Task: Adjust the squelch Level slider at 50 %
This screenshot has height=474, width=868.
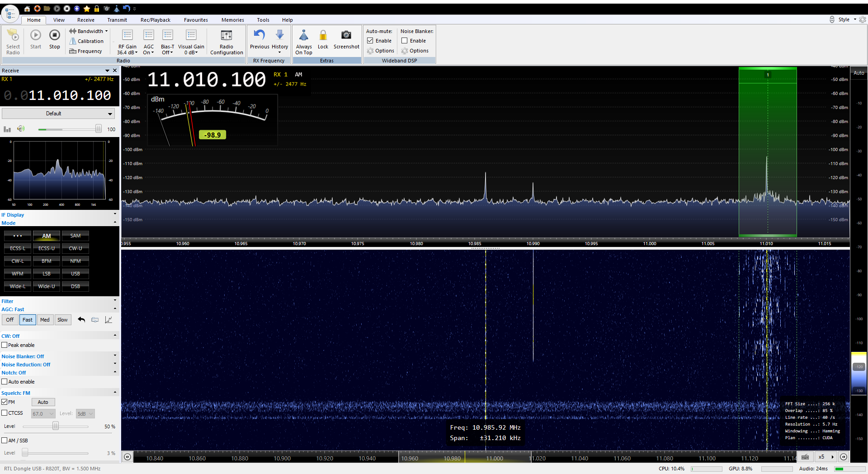Action: (x=56, y=426)
